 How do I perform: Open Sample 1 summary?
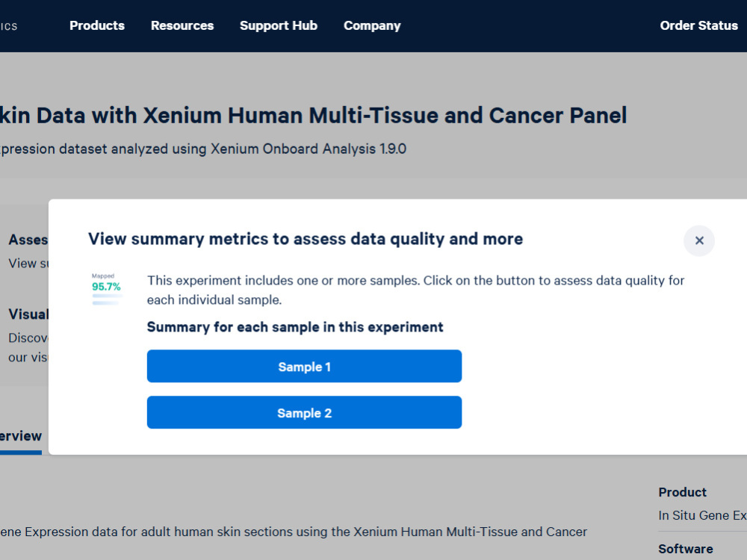coord(304,366)
